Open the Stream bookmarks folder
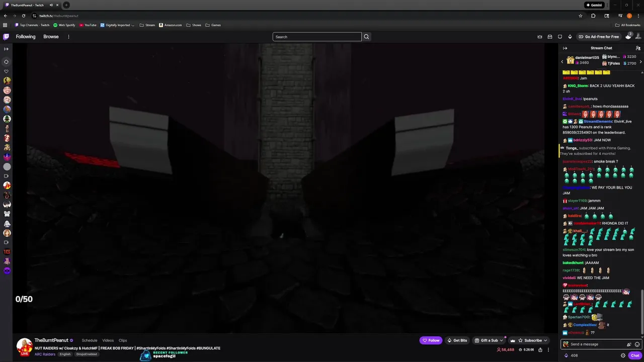The image size is (644, 362). [147, 25]
